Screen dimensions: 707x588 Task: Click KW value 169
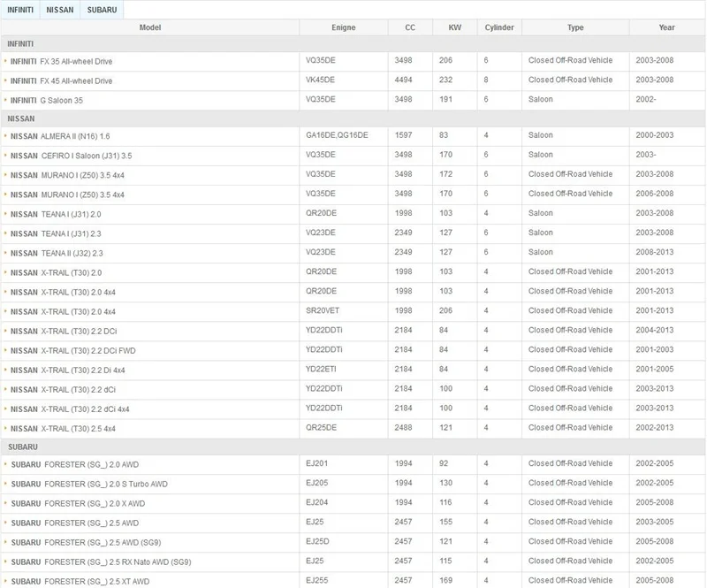445,580
